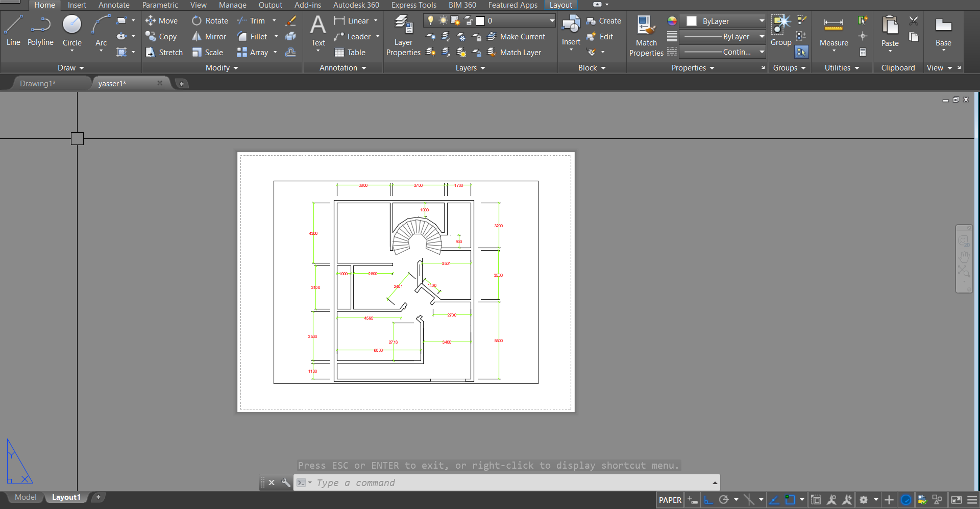The width and height of the screenshot is (980, 509).
Task: Switch to the Annotate ribbon tab
Action: (x=113, y=5)
